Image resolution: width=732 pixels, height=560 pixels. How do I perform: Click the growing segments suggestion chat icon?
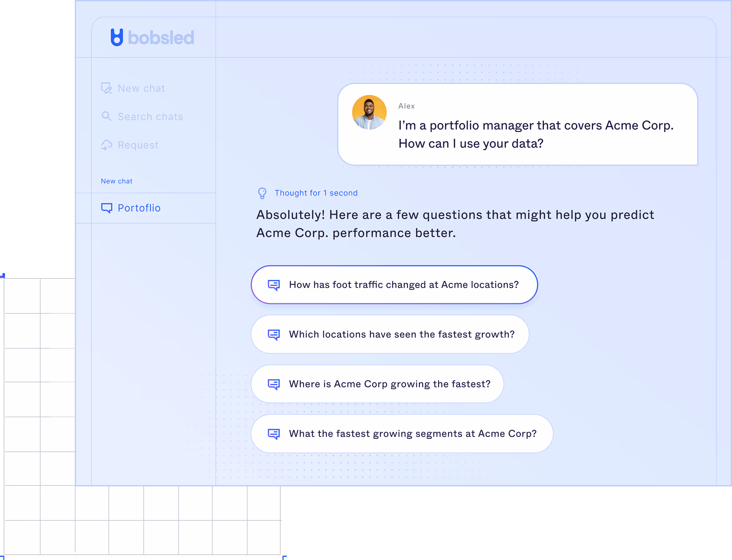(x=274, y=434)
